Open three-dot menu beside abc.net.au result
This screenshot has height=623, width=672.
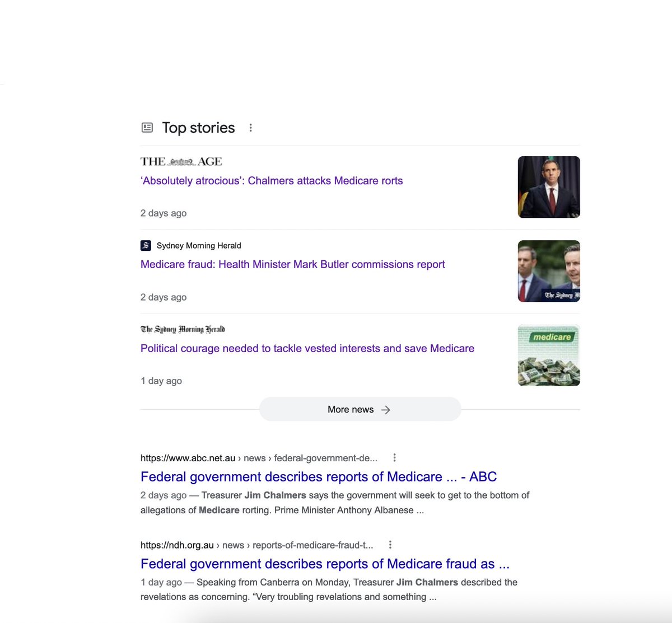[394, 457]
